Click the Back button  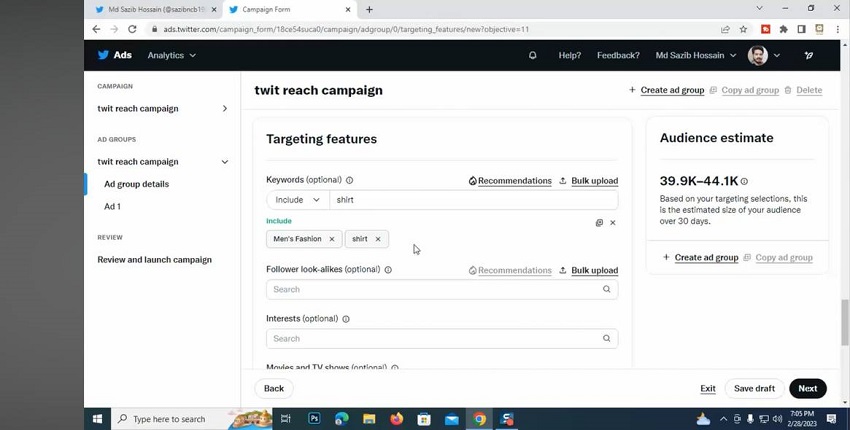274,388
